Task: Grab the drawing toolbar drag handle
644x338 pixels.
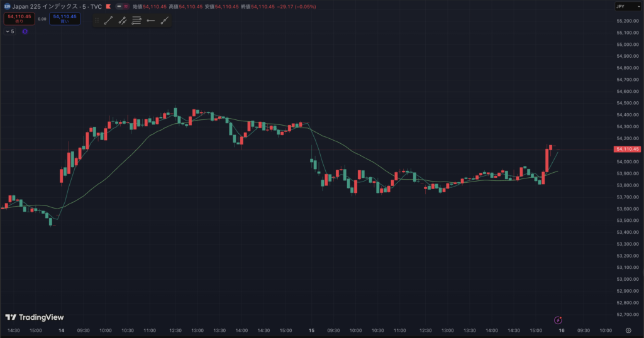Action: (96, 21)
